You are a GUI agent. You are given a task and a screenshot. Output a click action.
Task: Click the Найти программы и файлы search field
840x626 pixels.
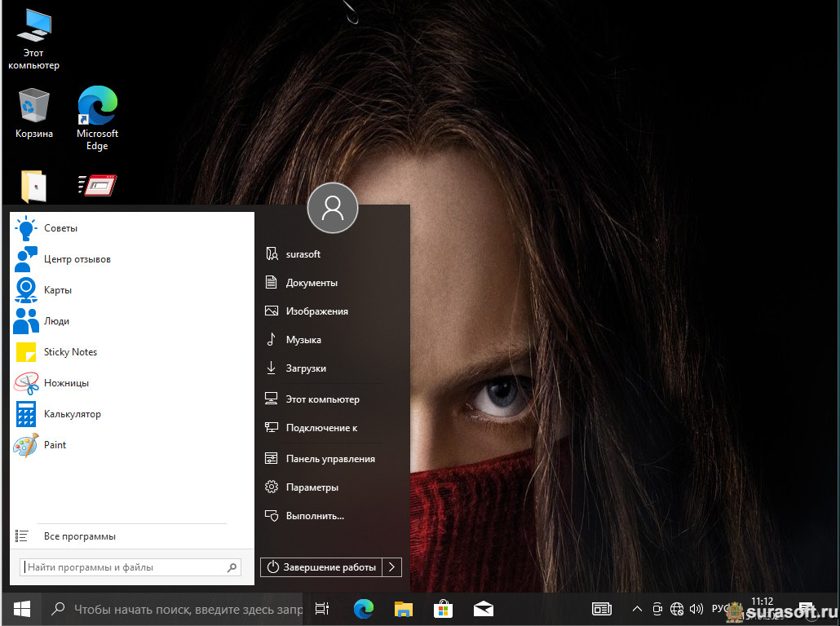click(122, 567)
